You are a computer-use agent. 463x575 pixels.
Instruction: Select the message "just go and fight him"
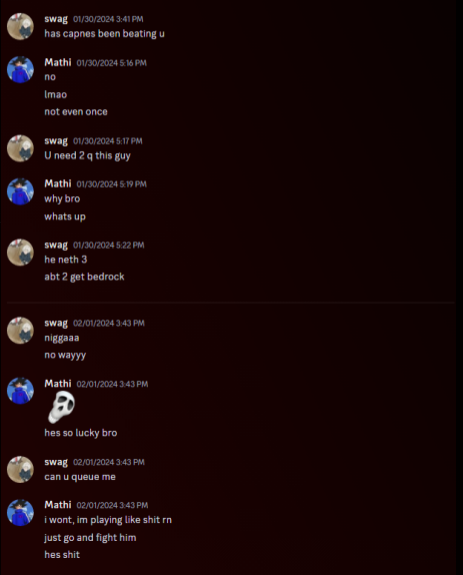point(90,538)
